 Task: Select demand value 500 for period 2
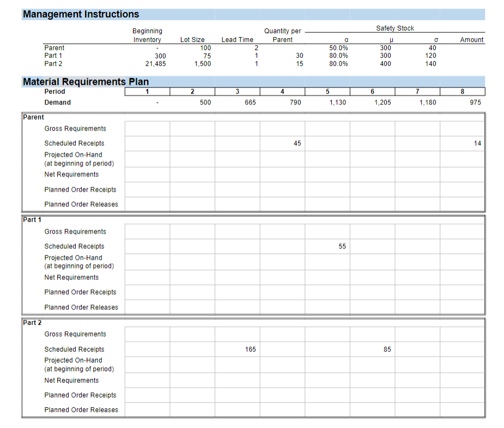click(205, 102)
